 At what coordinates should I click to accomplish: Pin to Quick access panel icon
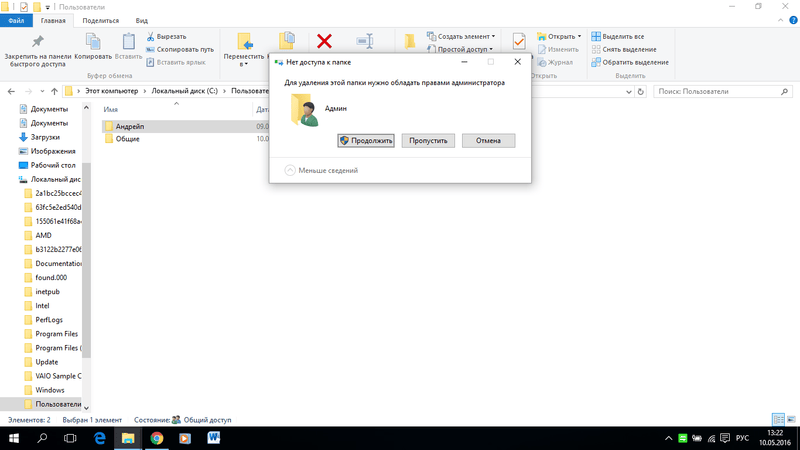[38, 41]
